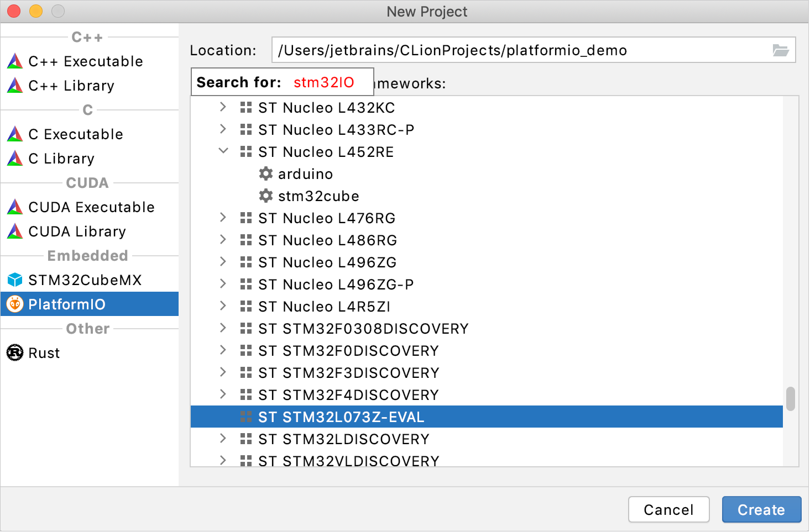This screenshot has height=532, width=810.
Task: Expand the ST Nucleo L432KC node
Action: tap(223, 107)
